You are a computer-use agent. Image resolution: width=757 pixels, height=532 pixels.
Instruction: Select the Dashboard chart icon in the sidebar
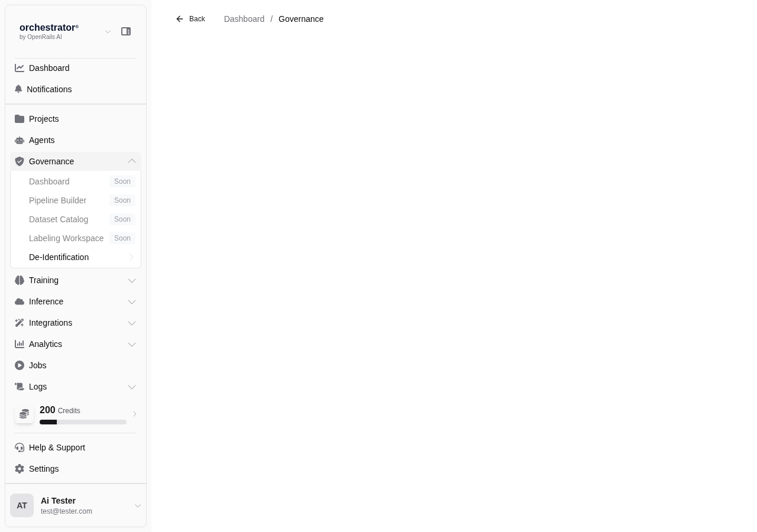coord(20,68)
